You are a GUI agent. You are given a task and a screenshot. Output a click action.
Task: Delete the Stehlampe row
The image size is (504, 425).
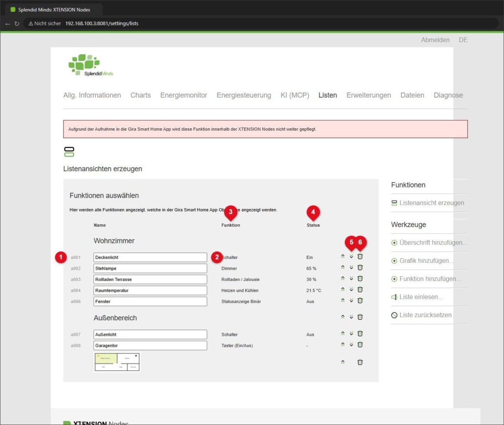click(360, 267)
